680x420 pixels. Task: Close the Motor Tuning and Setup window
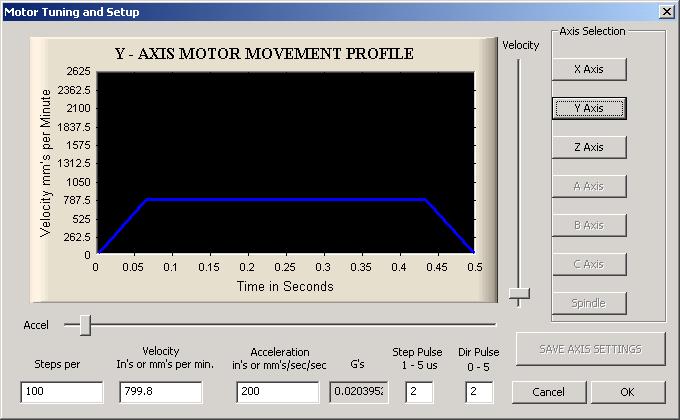click(x=667, y=12)
